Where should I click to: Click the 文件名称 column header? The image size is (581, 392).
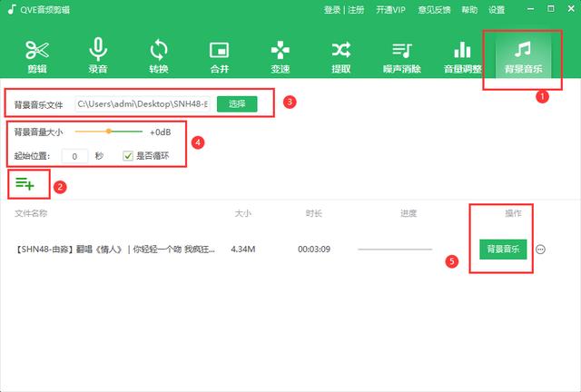point(31,213)
